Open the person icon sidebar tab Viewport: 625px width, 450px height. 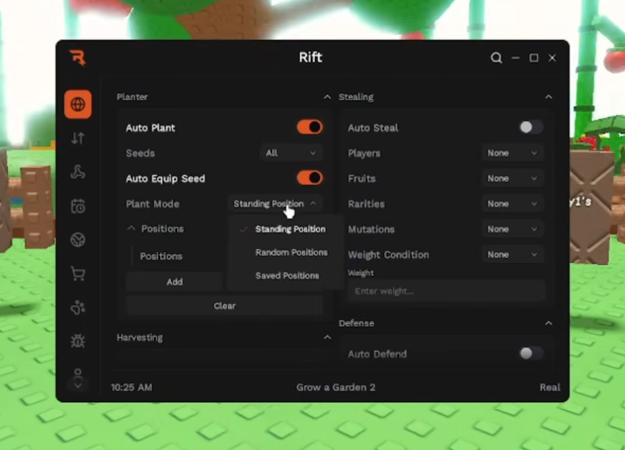pyautogui.click(x=78, y=372)
